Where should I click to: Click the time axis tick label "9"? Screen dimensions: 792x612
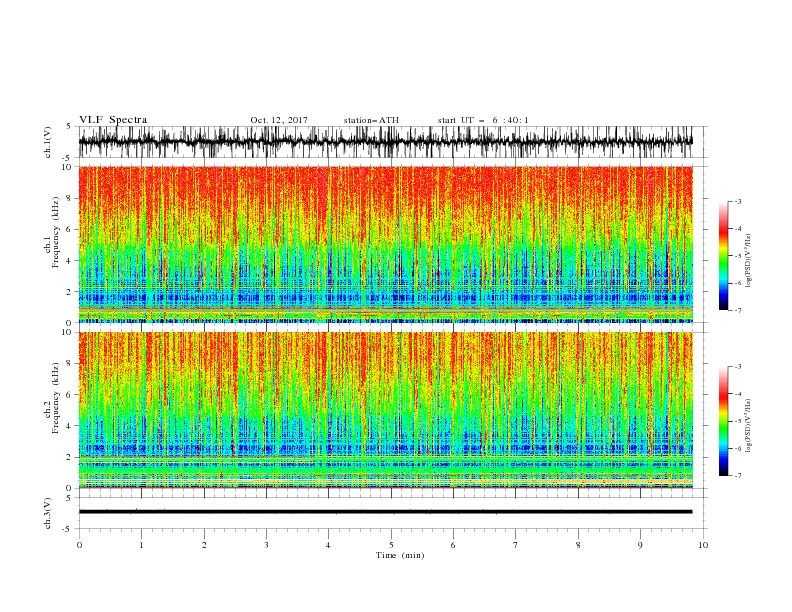tap(640, 545)
